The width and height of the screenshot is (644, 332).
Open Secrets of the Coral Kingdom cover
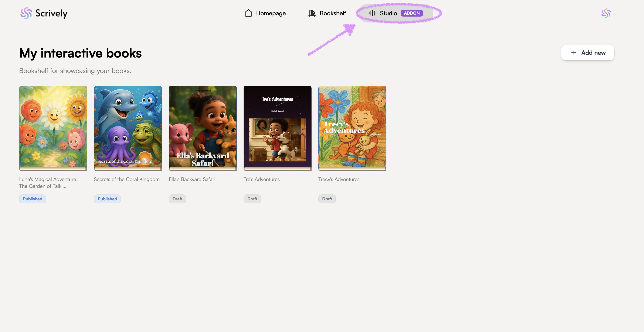[128, 127]
